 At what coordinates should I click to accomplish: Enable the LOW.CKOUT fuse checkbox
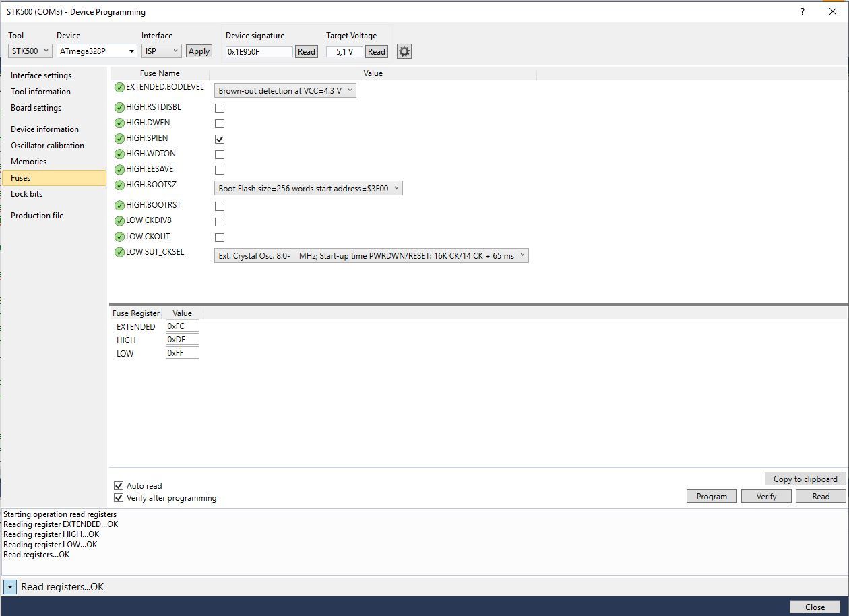click(x=220, y=237)
